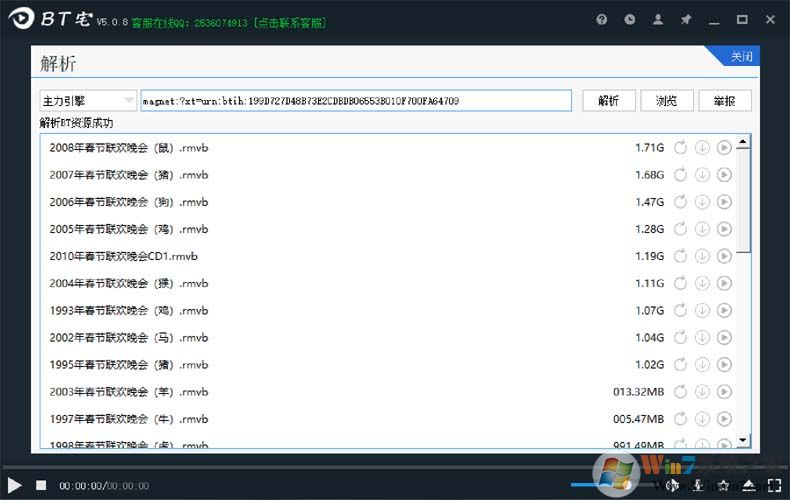Play the 2007年春节联欢晚会 (猪) file

pyautogui.click(x=724, y=175)
